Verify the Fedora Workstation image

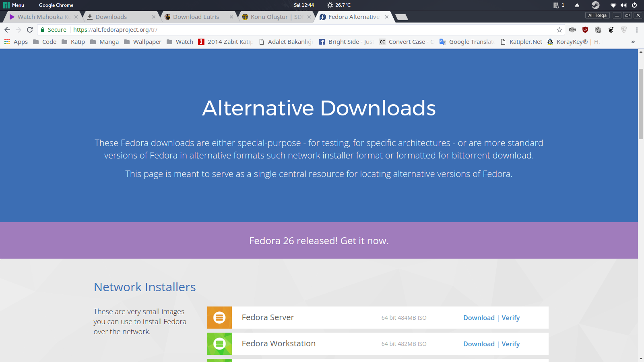click(x=510, y=344)
